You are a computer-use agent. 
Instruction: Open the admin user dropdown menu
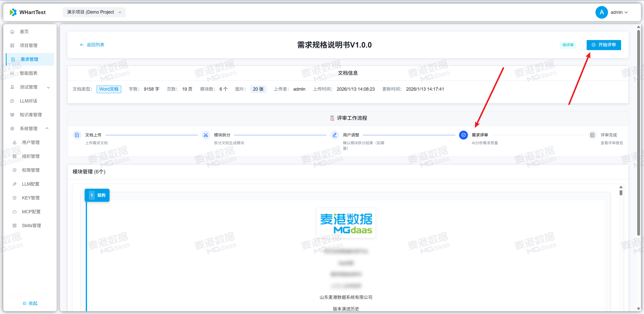pos(619,12)
